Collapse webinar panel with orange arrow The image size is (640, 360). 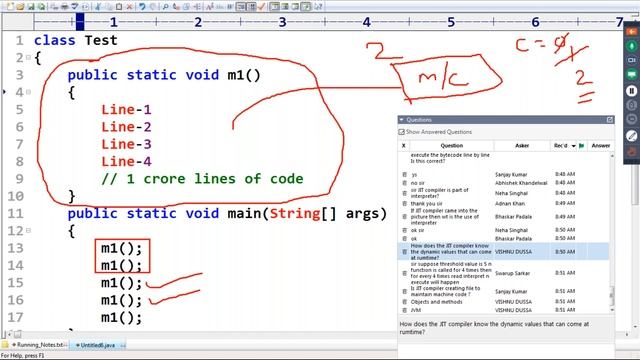[631, 31]
